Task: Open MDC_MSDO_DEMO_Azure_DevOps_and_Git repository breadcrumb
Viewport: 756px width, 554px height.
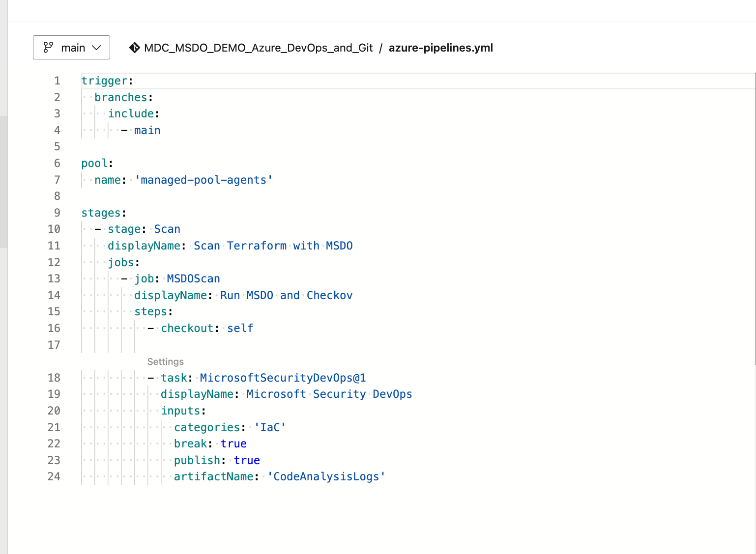Action: tap(259, 48)
